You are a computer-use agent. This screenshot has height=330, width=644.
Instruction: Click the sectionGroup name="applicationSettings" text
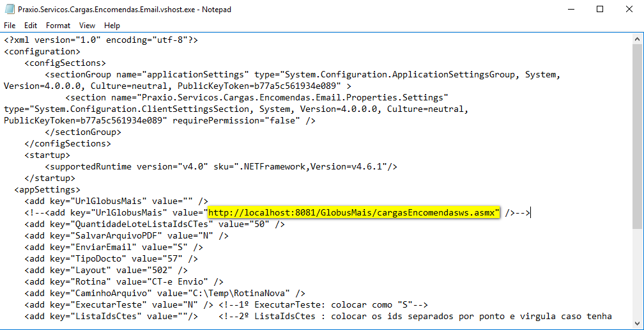click(147, 75)
